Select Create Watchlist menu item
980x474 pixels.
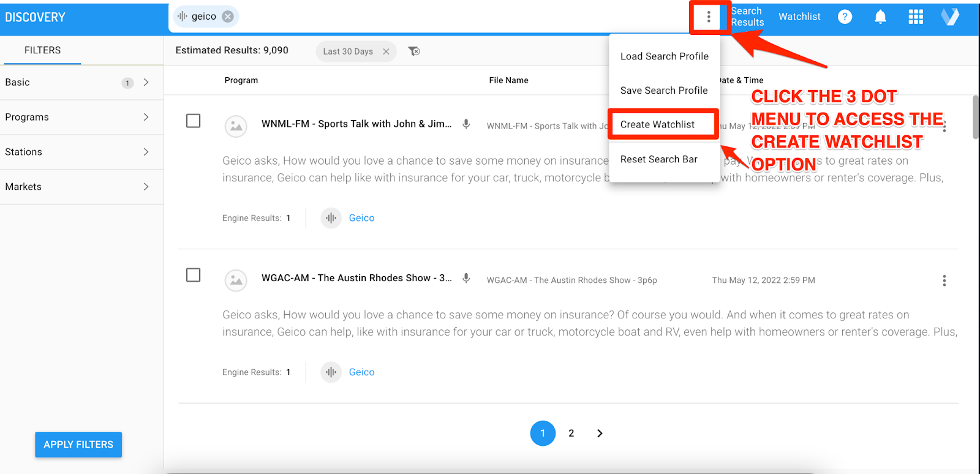664,124
